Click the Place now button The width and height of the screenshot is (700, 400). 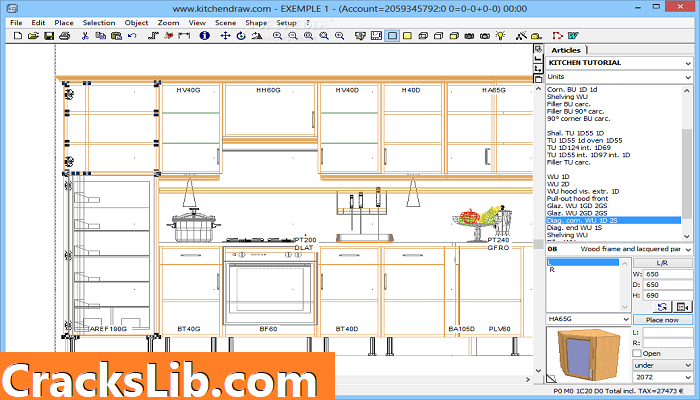tap(662, 320)
